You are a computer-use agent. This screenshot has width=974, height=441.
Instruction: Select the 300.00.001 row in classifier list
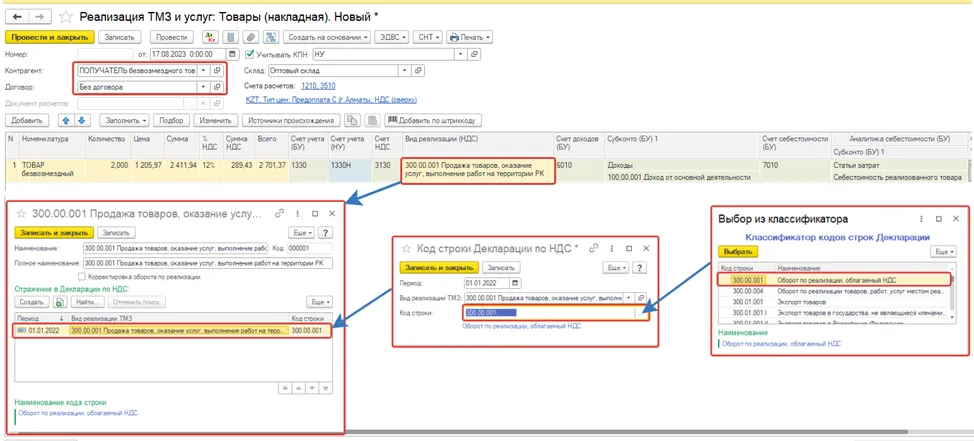tap(834, 280)
